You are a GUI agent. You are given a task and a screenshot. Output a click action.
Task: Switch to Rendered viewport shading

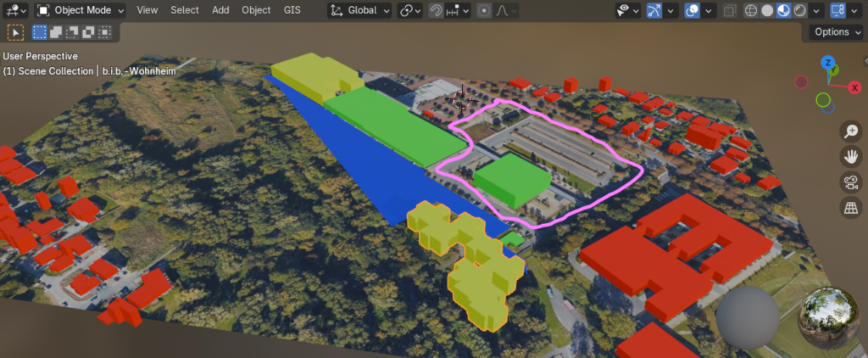click(x=799, y=10)
